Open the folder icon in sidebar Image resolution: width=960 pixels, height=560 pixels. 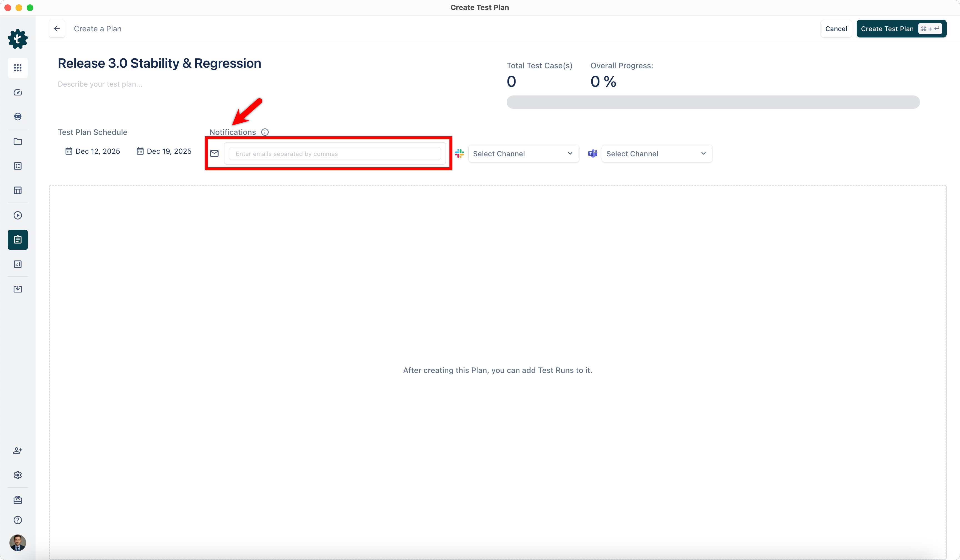17,142
